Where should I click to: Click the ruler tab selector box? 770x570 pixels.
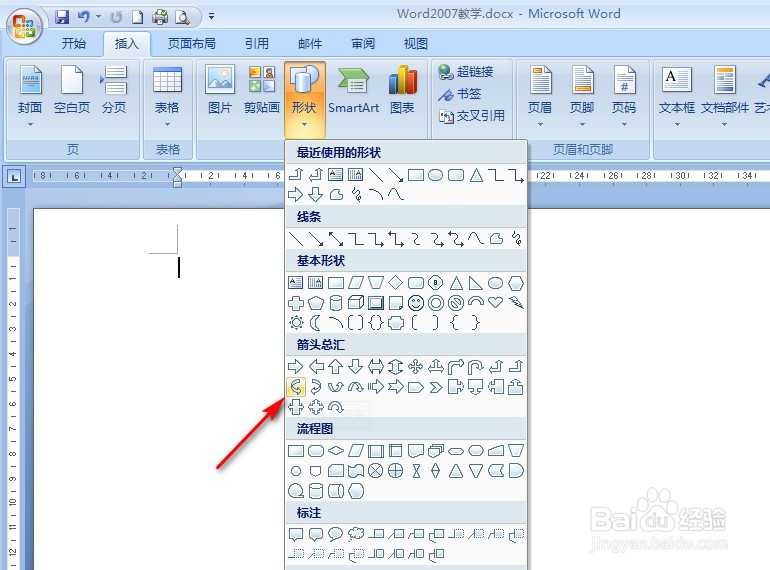click(14, 177)
